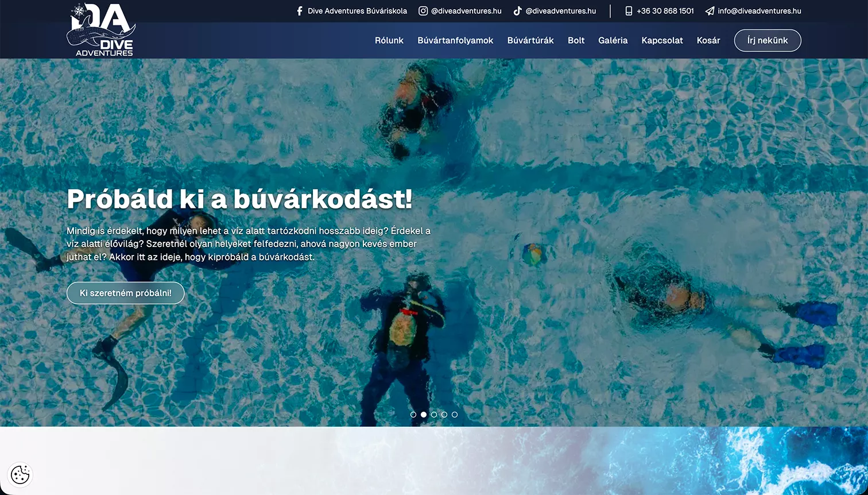Click the Próbáld ki a búvárkodást! heading
This screenshot has width=868, height=495.
(x=239, y=199)
